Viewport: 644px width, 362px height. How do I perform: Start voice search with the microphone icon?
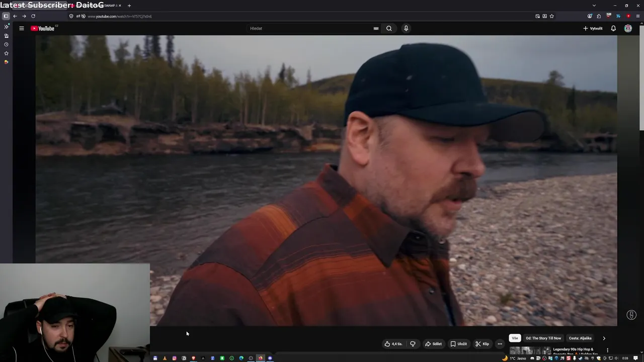[406, 28]
